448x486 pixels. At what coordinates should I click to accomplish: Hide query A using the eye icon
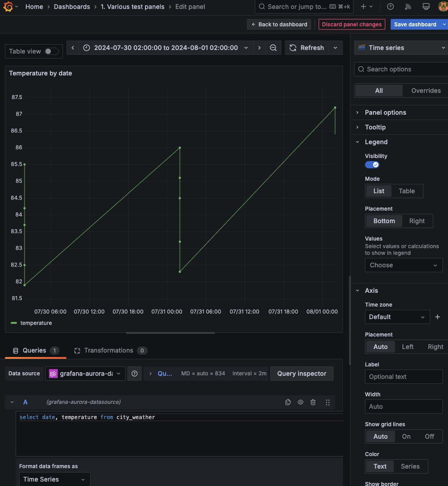click(300, 402)
